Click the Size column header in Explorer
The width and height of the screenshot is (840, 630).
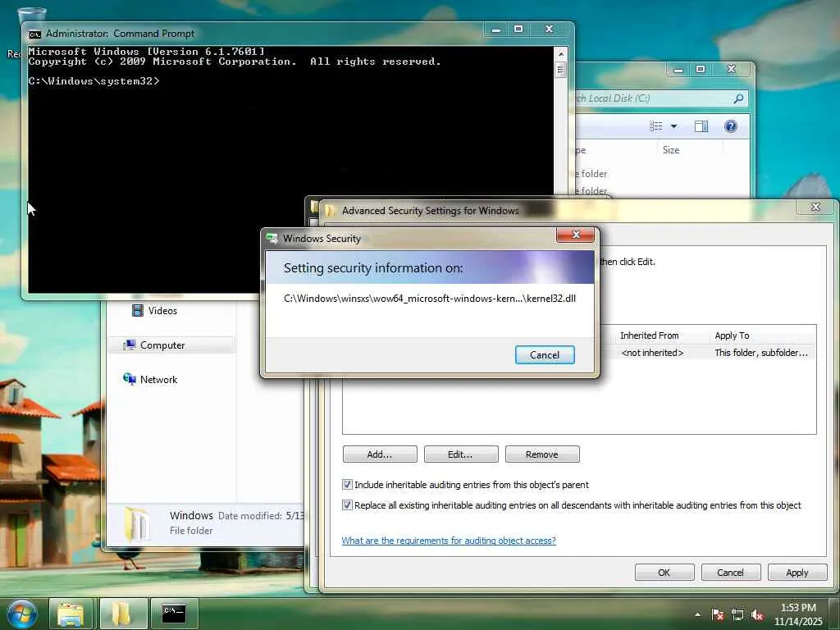(x=671, y=150)
